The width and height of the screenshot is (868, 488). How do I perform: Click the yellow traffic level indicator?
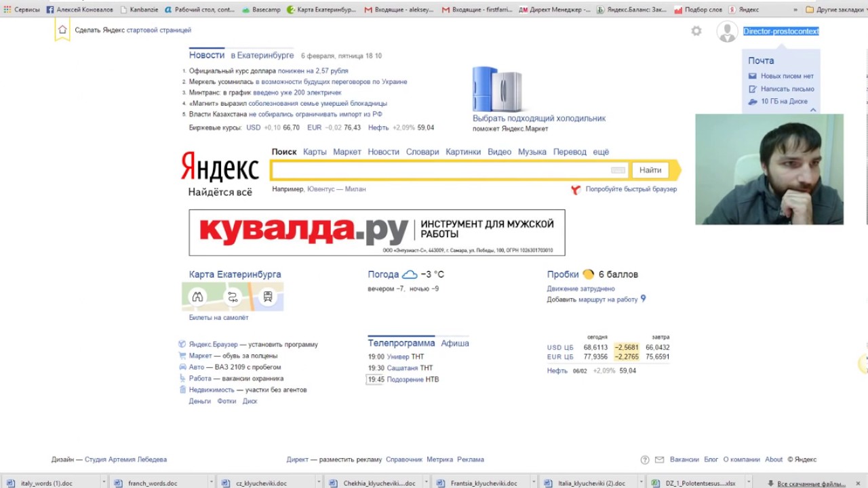pyautogui.click(x=588, y=274)
